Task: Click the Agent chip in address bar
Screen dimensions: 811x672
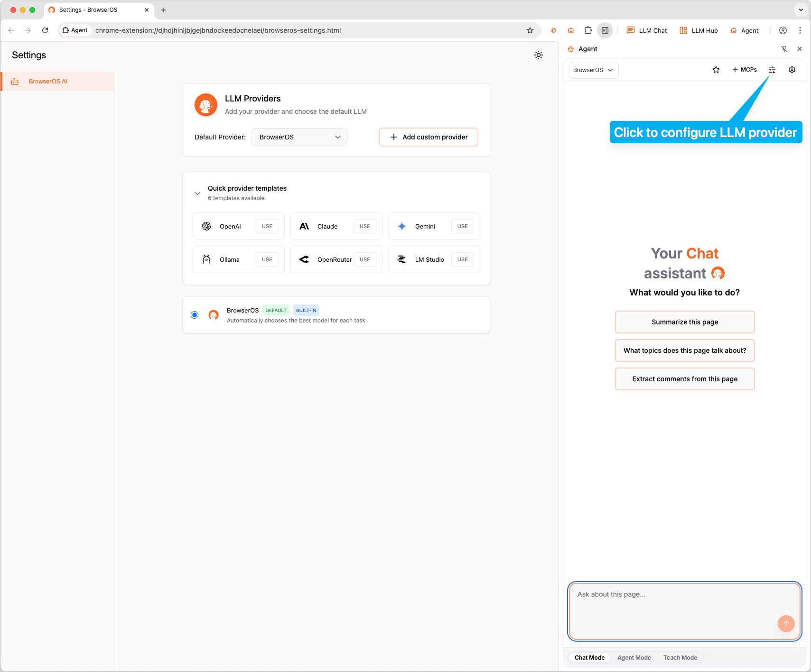Action: click(75, 30)
